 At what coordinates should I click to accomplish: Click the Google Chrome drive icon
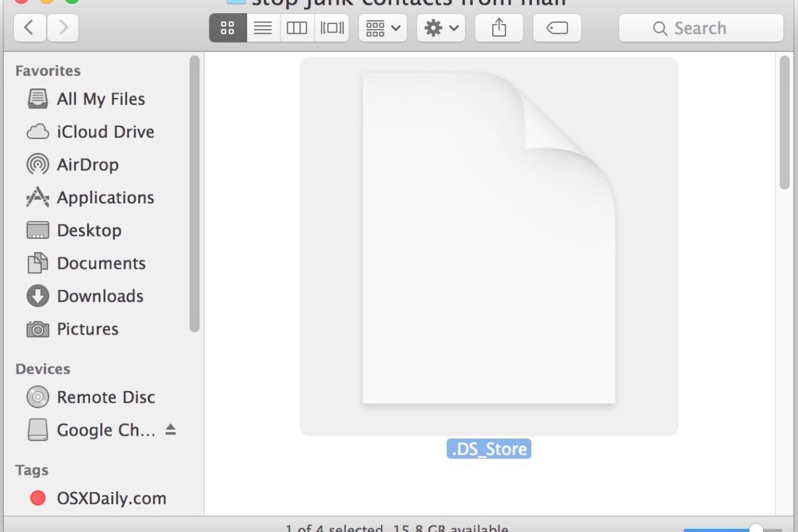coord(38,430)
